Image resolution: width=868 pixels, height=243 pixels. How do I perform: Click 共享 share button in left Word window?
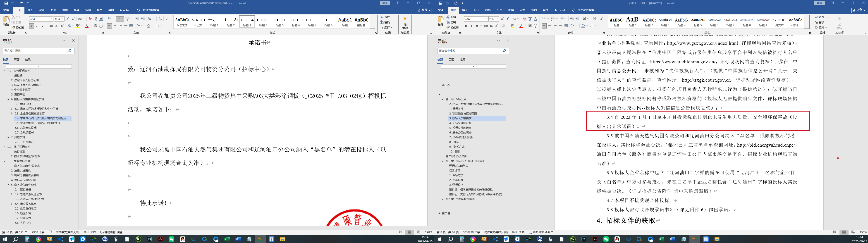tap(424, 10)
